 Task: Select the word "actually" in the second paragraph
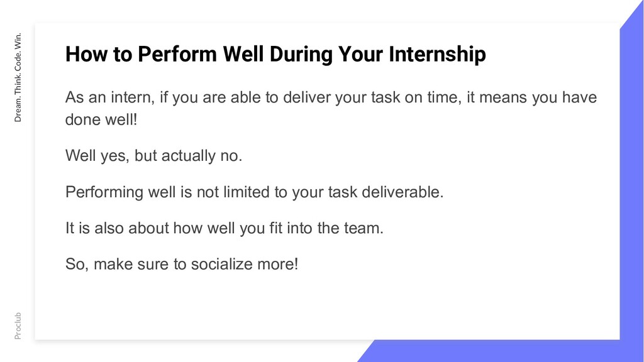point(188,156)
